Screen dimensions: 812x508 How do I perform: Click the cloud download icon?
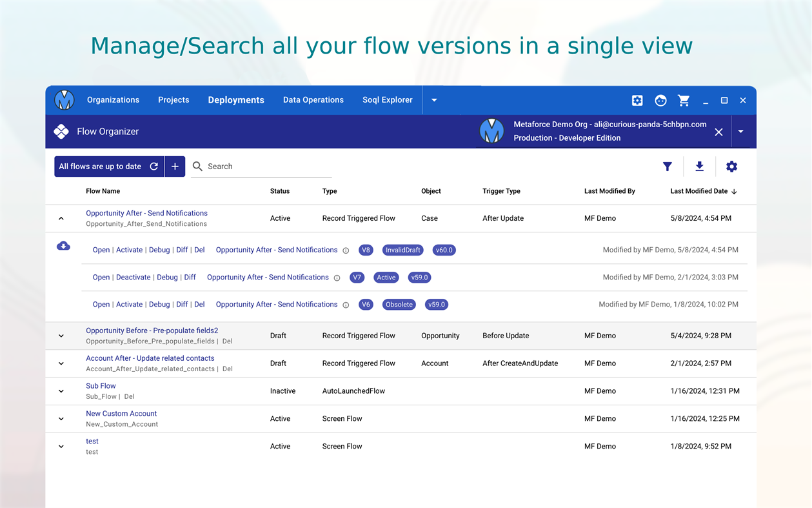tap(63, 246)
